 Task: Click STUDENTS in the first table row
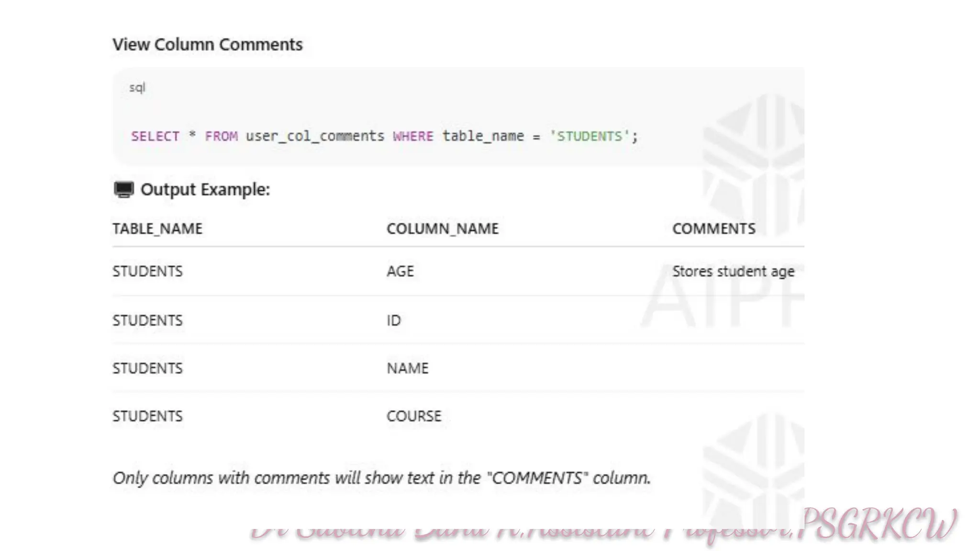tap(147, 271)
